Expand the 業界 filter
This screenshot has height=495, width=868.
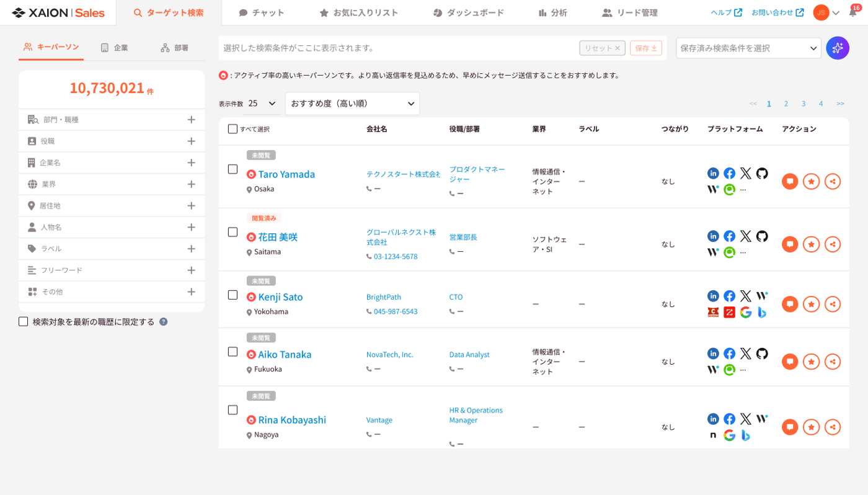tap(112, 184)
